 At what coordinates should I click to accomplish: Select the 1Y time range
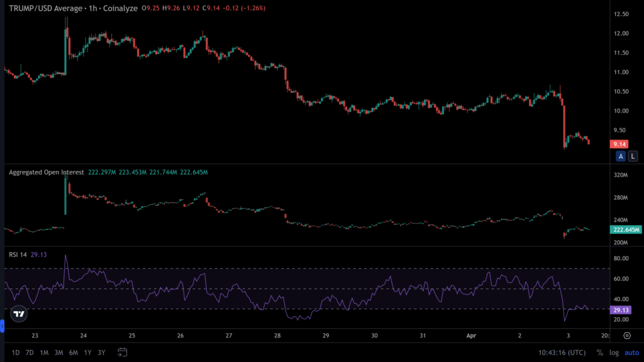point(87,353)
